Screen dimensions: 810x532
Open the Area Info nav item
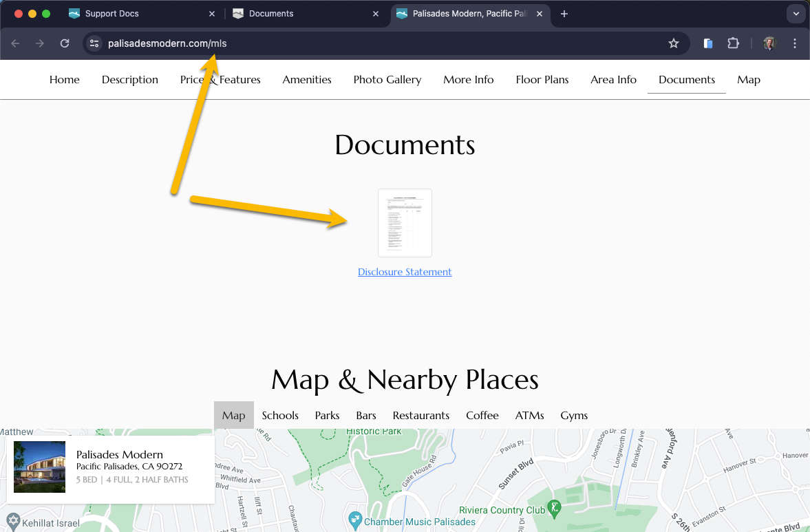pos(613,80)
